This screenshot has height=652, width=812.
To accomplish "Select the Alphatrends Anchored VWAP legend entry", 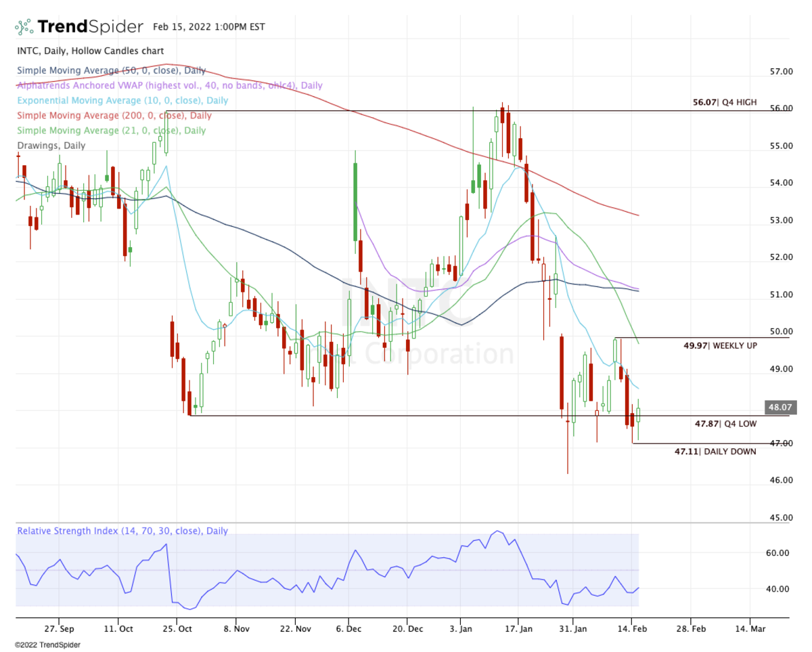I will pos(169,85).
